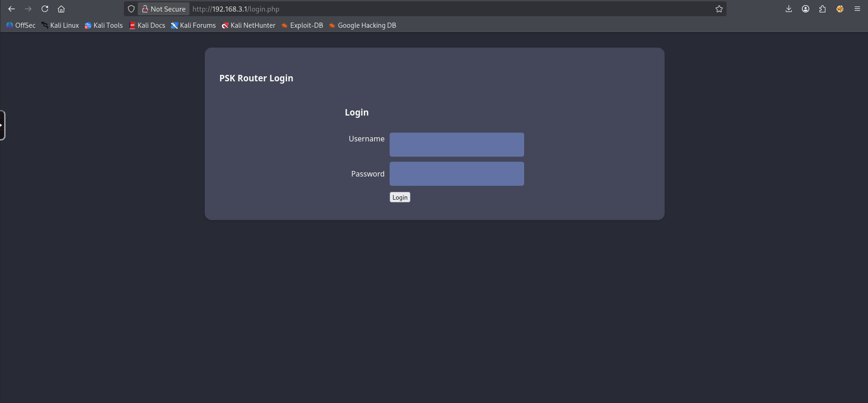Open the Exploit-DB bookmark

click(x=302, y=25)
